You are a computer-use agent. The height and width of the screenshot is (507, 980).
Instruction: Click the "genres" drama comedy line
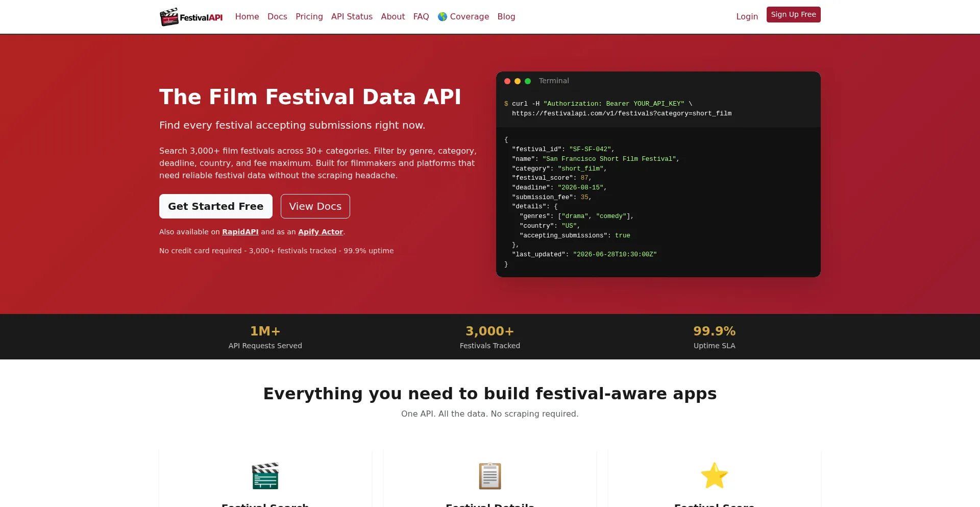(577, 216)
